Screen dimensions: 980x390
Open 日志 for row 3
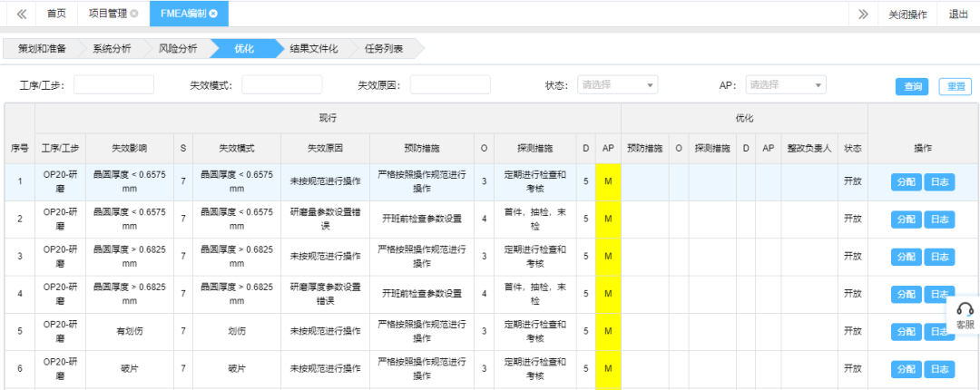[x=939, y=257]
